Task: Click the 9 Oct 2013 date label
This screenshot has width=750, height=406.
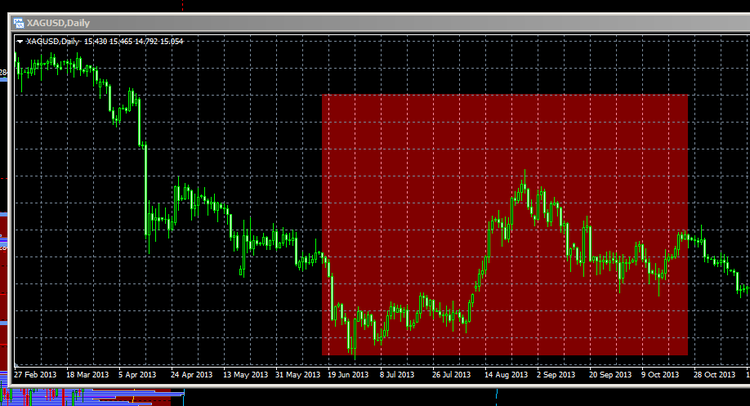Action: pos(660,374)
